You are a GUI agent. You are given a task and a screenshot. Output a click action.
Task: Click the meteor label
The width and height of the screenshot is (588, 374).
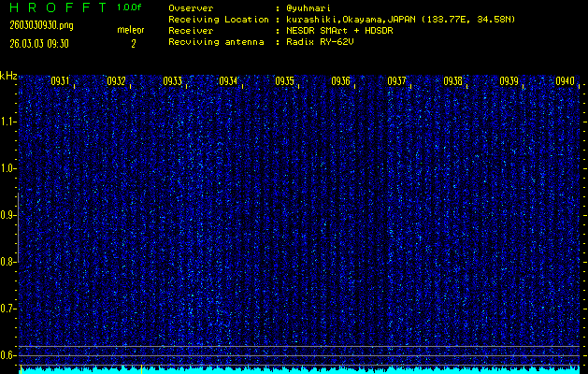pyautogui.click(x=131, y=30)
